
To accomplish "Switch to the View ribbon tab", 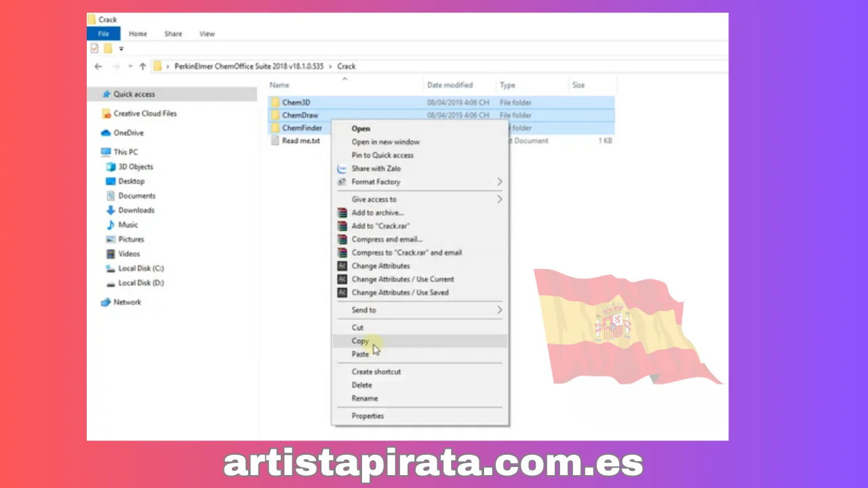I will coord(207,34).
